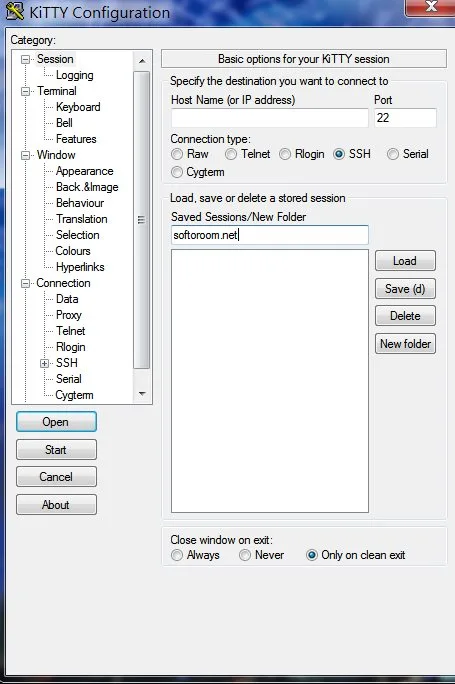455x684 pixels.
Task: Open the Telnet settings in category tree
Action: [71, 331]
